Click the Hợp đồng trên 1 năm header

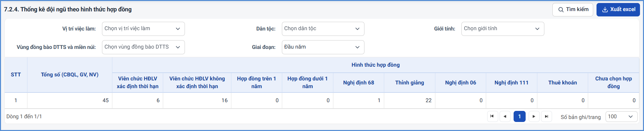256,82
